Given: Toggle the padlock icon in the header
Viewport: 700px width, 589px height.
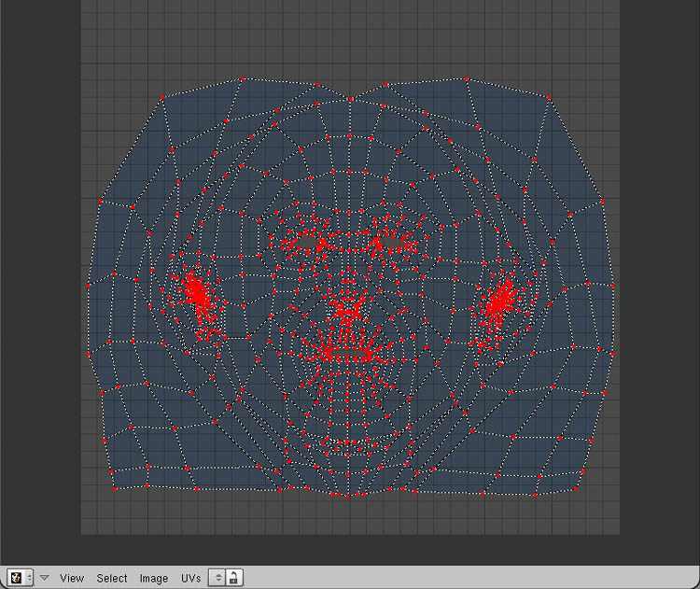Looking at the screenshot, I should (234, 578).
